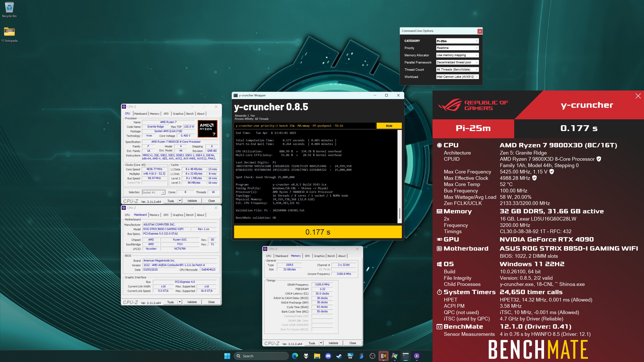Open Mainboard tab in CPU-Z Memory window

coord(282,256)
